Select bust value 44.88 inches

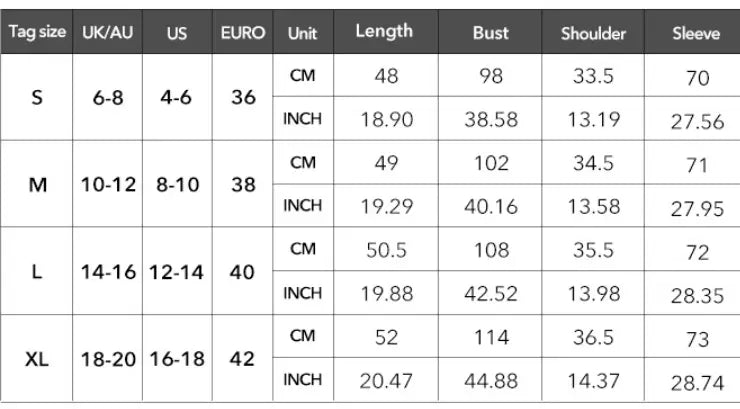(x=491, y=381)
